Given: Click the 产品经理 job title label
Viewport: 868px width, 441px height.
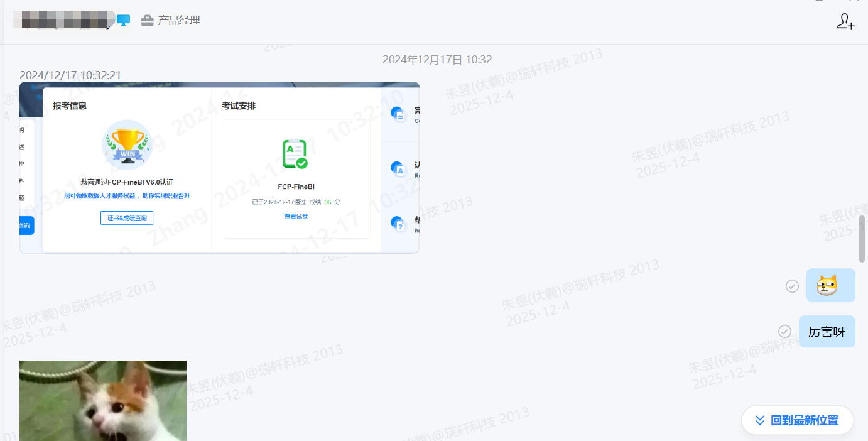Looking at the screenshot, I should click(179, 21).
